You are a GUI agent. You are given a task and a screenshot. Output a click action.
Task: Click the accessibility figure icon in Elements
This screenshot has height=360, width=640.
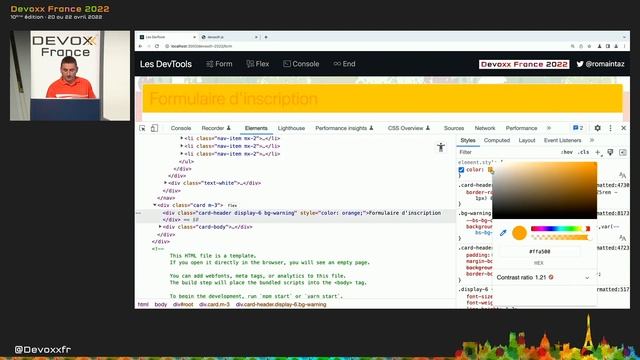tap(441, 147)
